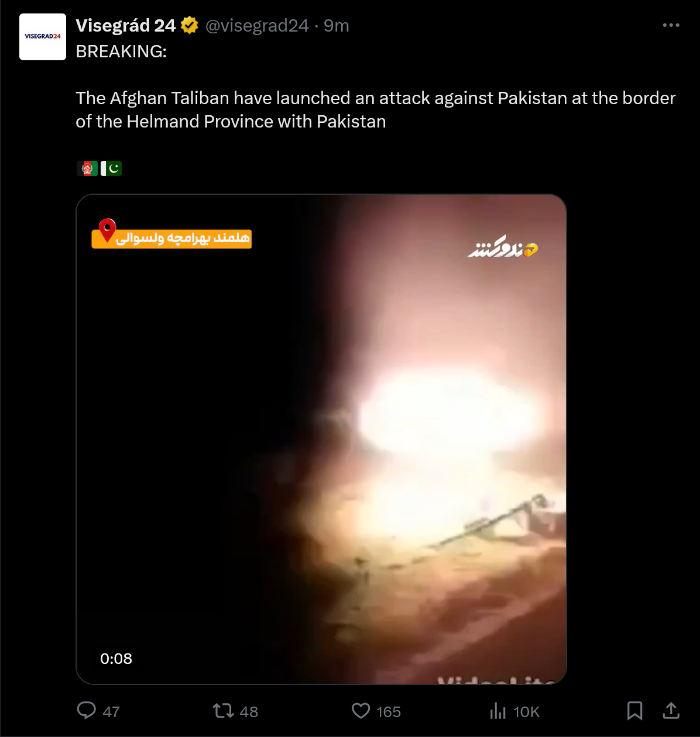Click the 165 likes count
Image resolution: width=700 pixels, height=737 pixels.
389,712
